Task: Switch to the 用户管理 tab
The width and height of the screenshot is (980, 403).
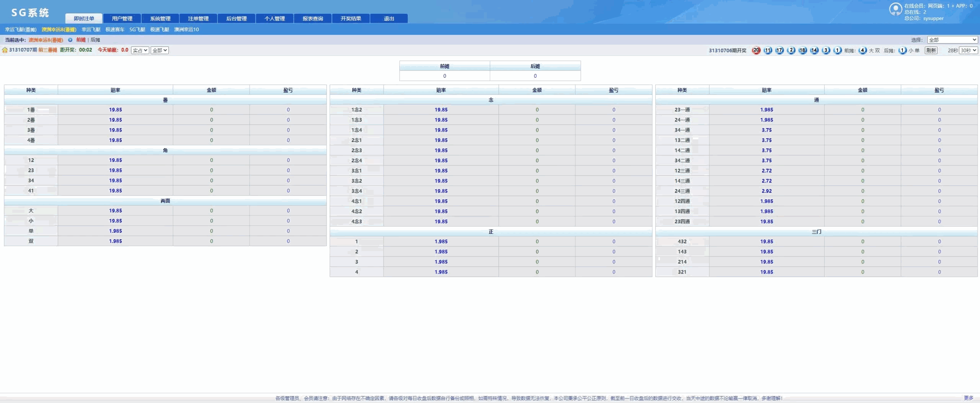Action: pyautogui.click(x=122, y=18)
